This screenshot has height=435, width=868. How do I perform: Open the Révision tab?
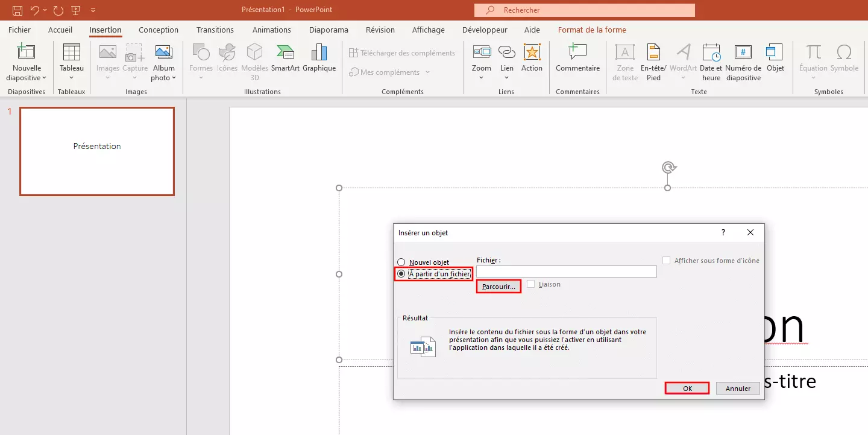pyautogui.click(x=380, y=30)
